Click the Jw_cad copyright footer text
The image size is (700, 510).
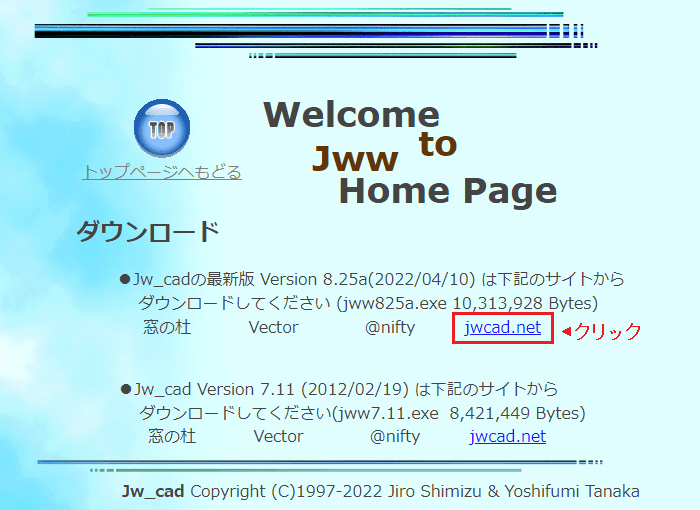coord(380,491)
